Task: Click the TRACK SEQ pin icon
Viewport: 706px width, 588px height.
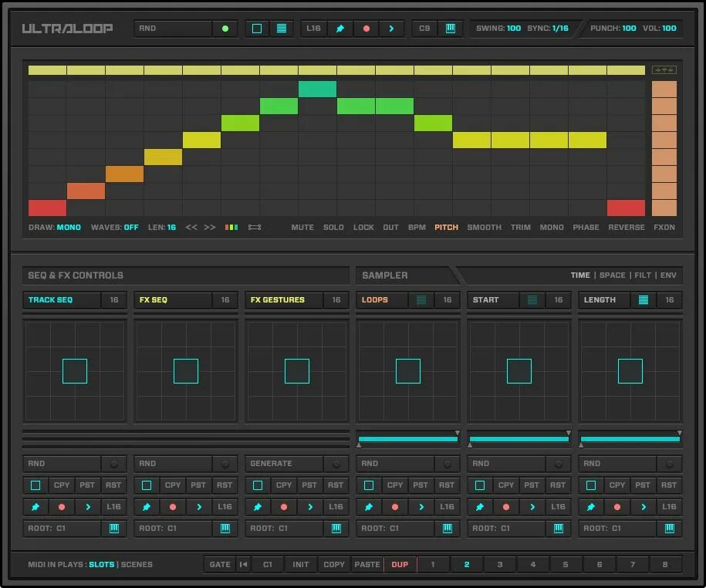Action: tap(35, 507)
